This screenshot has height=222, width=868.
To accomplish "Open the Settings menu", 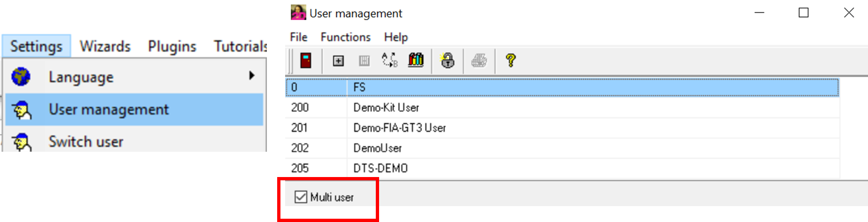I will (36, 46).
